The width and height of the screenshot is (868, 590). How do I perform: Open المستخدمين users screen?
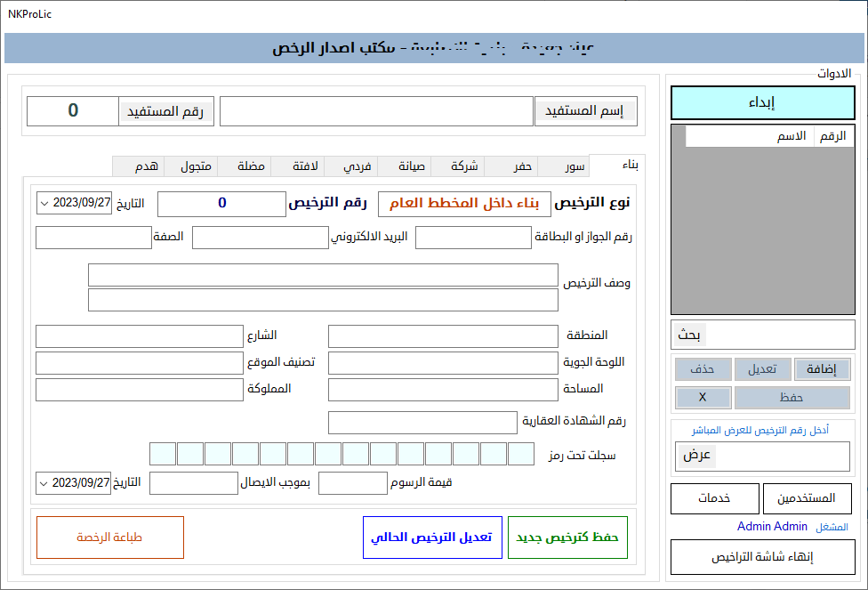click(808, 498)
